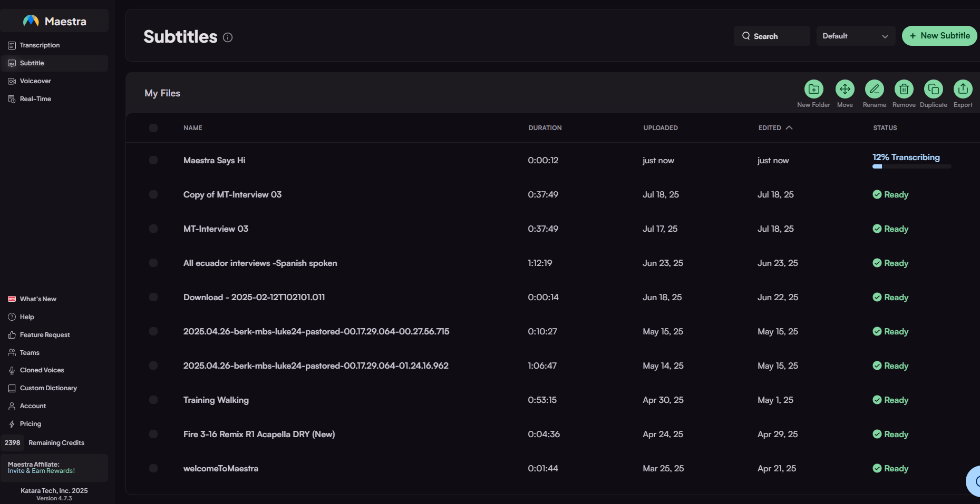Open the Voiceover sidebar section

tap(35, 81)
